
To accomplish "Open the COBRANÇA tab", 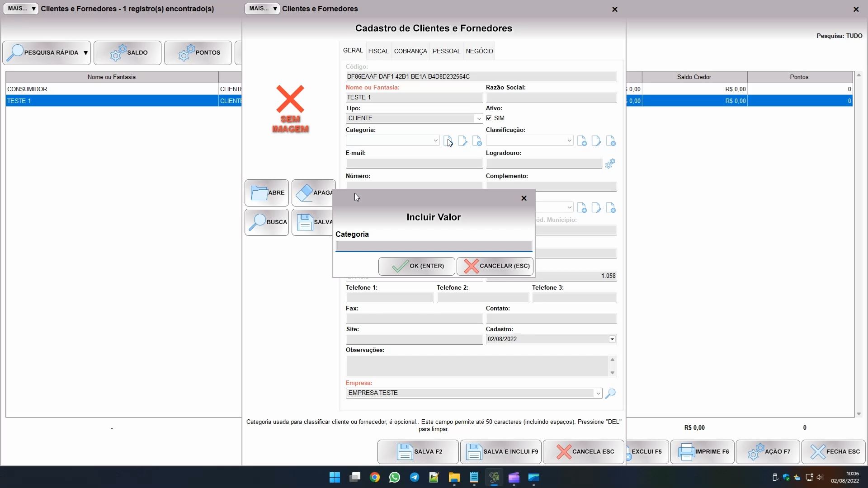I will pos(410,51).
